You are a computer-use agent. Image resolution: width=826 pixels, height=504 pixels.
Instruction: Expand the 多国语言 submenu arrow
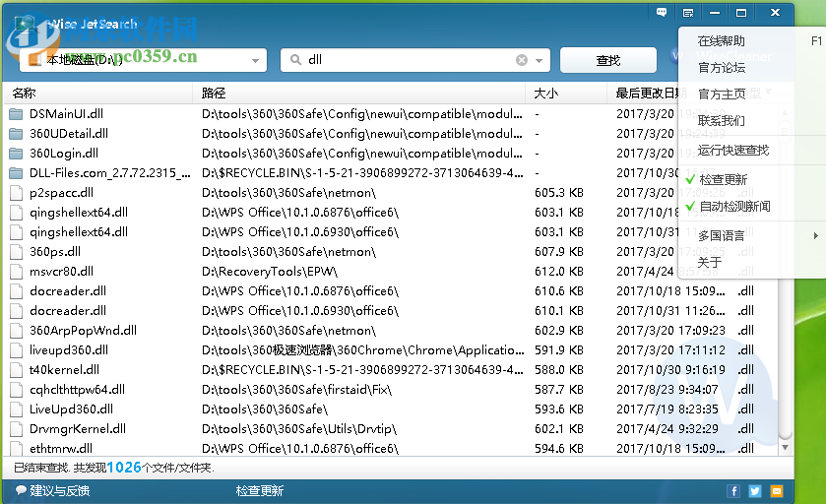(815, 235)
